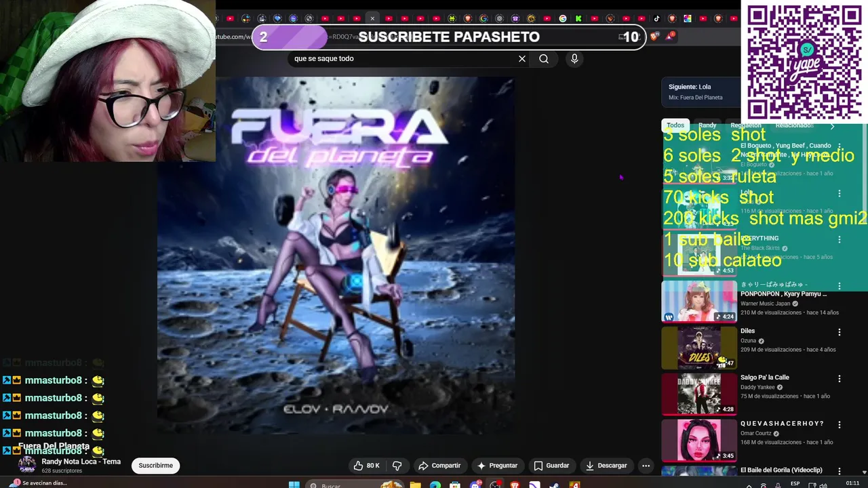Screen dimensions: 868x488
Task: Click the Fuera Del Planeta album art player
Action: (336, 256)
